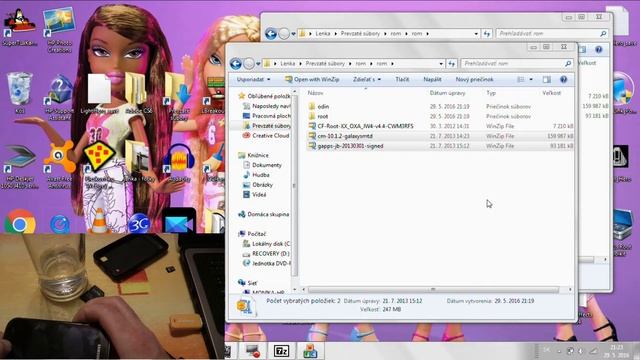Click the Back arrow in the rear window
The image size is (640, 360).
[x=271, y=33]
